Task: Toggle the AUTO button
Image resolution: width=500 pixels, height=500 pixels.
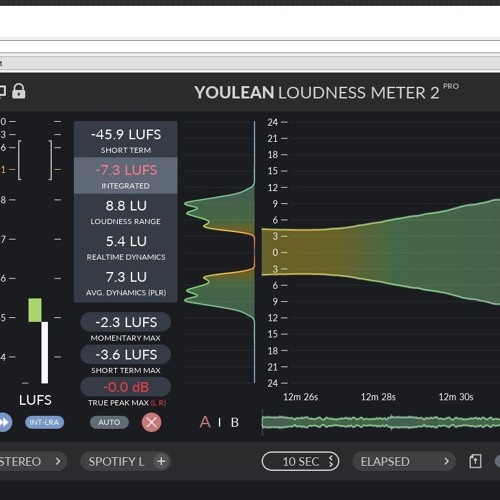Action: (x=109, y=422)
